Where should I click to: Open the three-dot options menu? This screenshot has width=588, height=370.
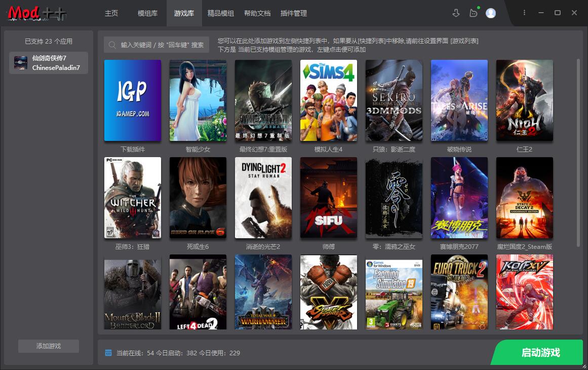tap(524, 13)
